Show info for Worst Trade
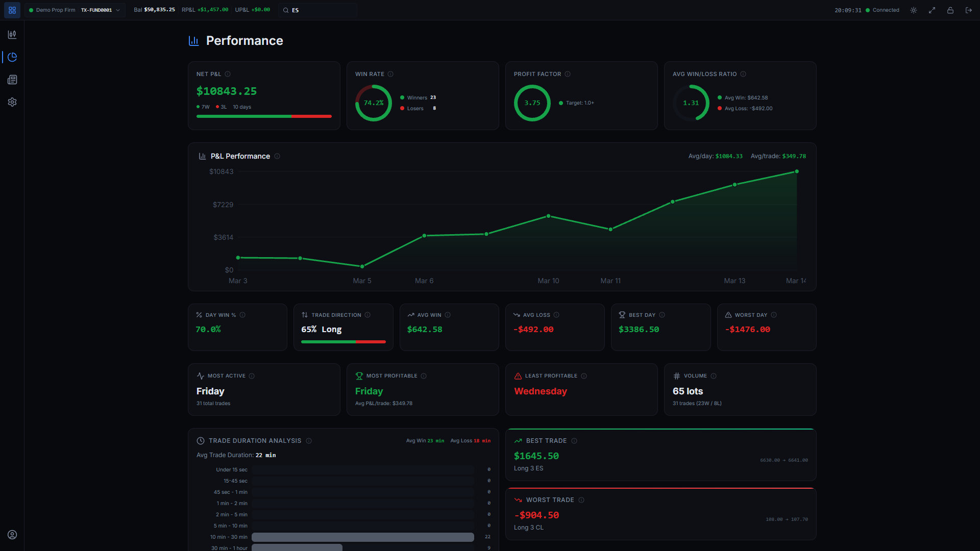 pos(581,500)
